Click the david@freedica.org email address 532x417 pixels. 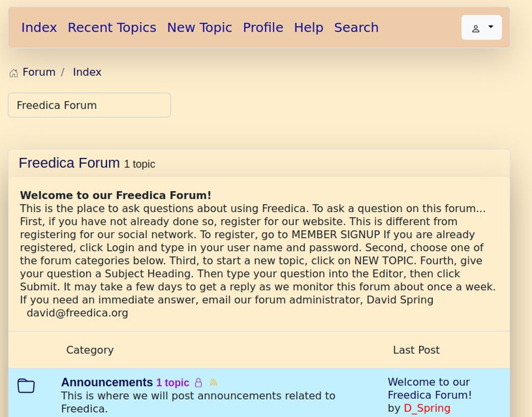77,313
